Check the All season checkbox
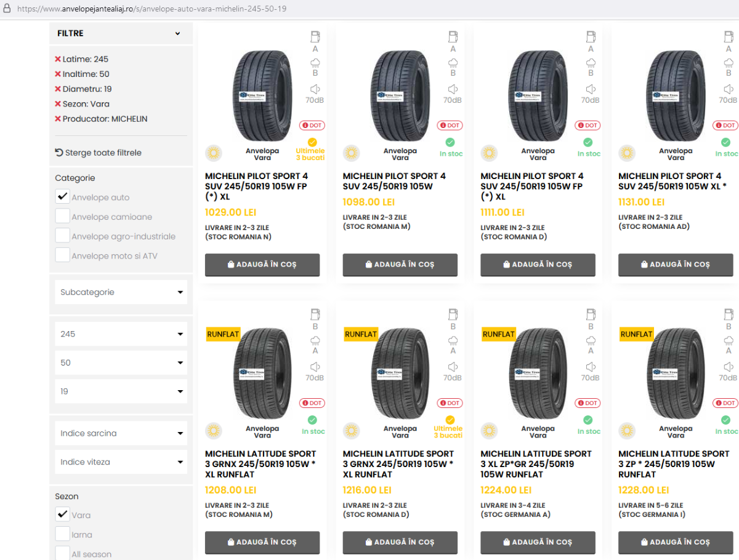The height and width of the screenshot is (560, 739). point(62,554)
